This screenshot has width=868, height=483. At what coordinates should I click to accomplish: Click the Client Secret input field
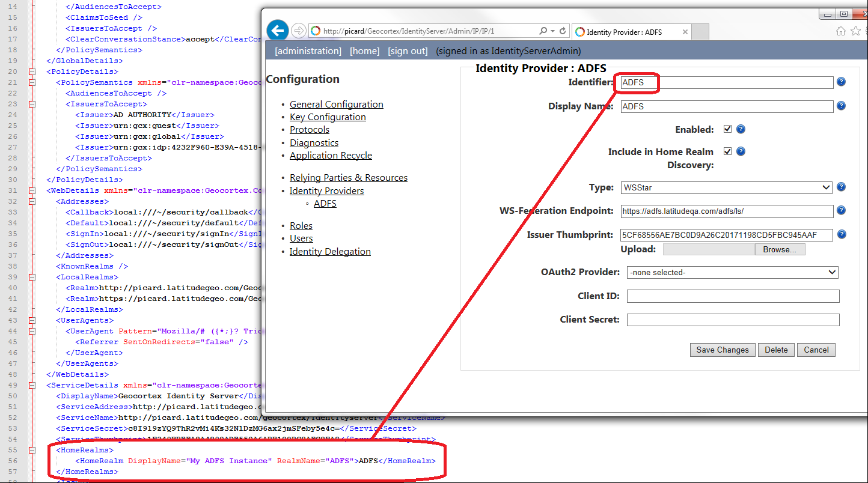pyautogui.click(x=733, y=320)
